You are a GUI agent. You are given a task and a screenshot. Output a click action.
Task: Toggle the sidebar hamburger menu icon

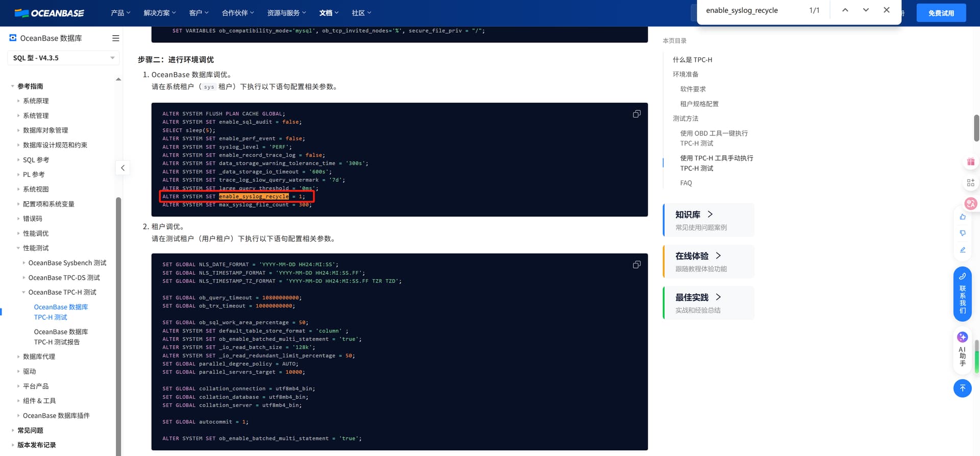point(116,38)
